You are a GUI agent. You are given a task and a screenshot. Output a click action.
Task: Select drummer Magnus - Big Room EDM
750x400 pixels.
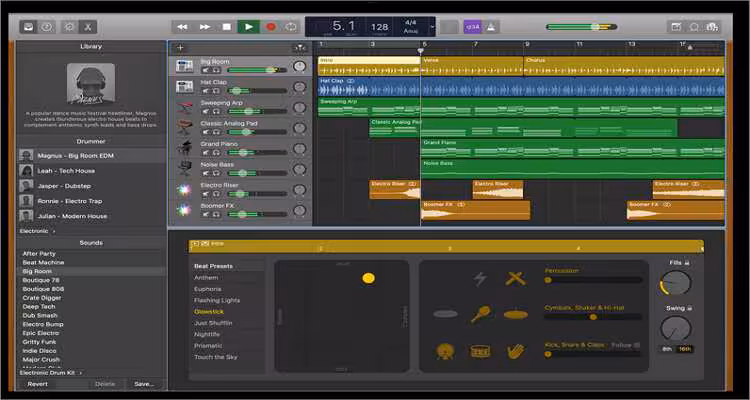click(91, 156)
